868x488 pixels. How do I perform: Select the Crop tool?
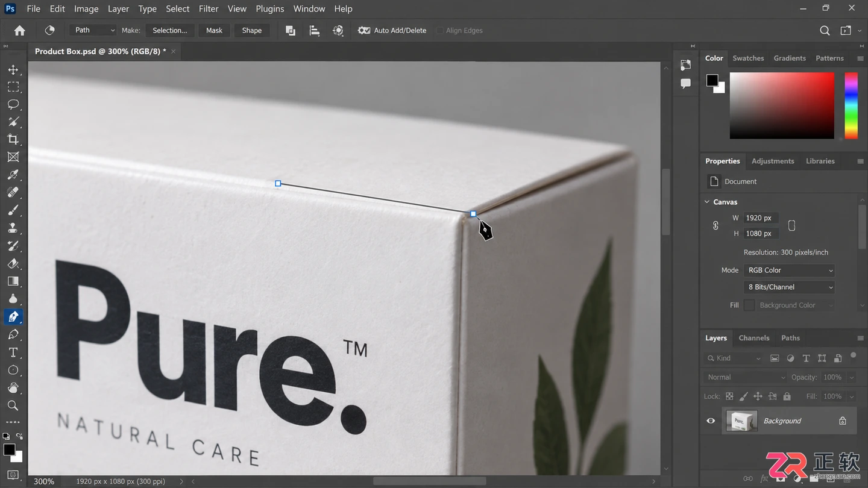click(x=13, y=140)
